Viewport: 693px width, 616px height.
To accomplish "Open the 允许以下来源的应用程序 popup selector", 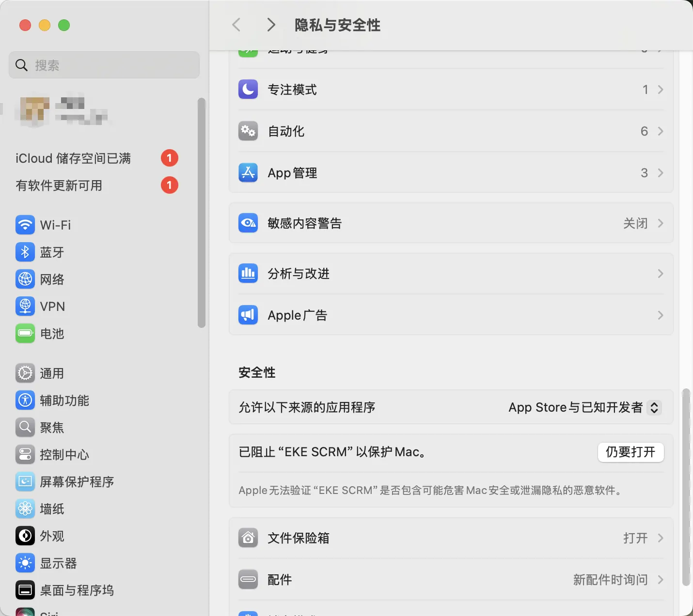I will 654,407.
